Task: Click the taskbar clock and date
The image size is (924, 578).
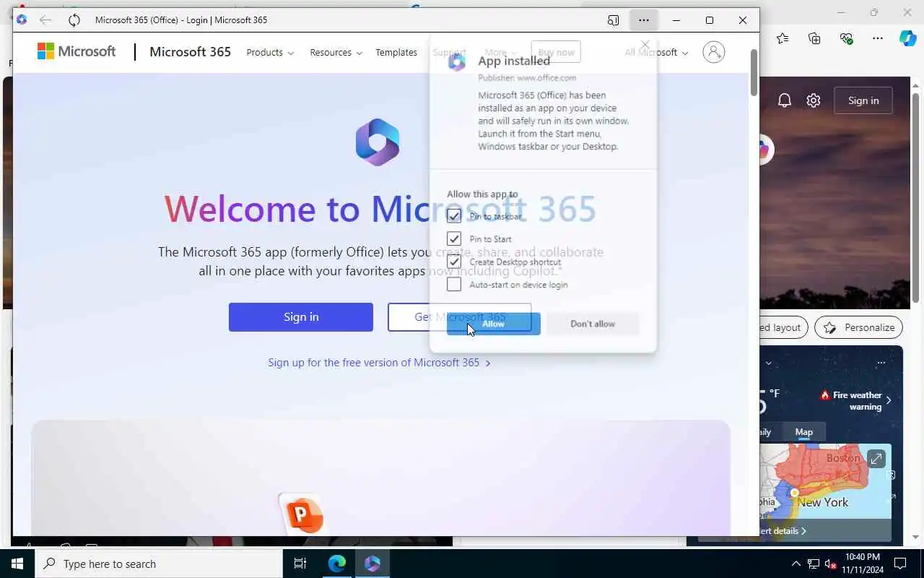Action: [x=862, y=564]
